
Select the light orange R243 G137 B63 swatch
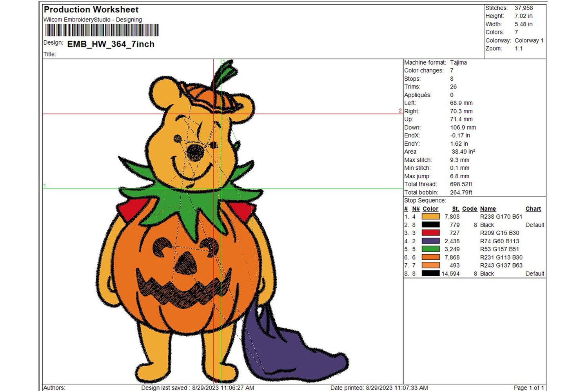pyautogui.click(x=430, y=265)
